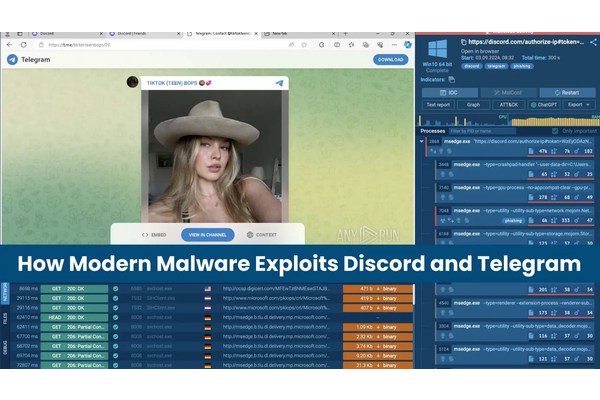Open the NETWORK side tab

point(5,294)
